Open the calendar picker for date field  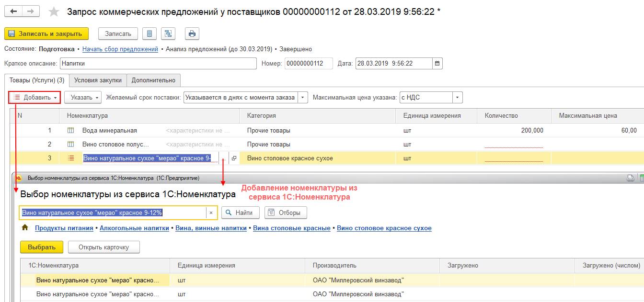tap(437, 63)
